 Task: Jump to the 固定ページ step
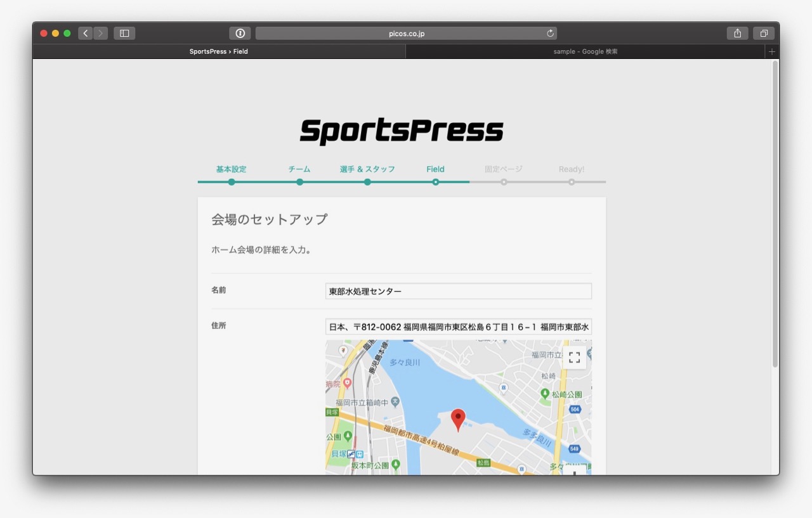(x=504, y=169)
